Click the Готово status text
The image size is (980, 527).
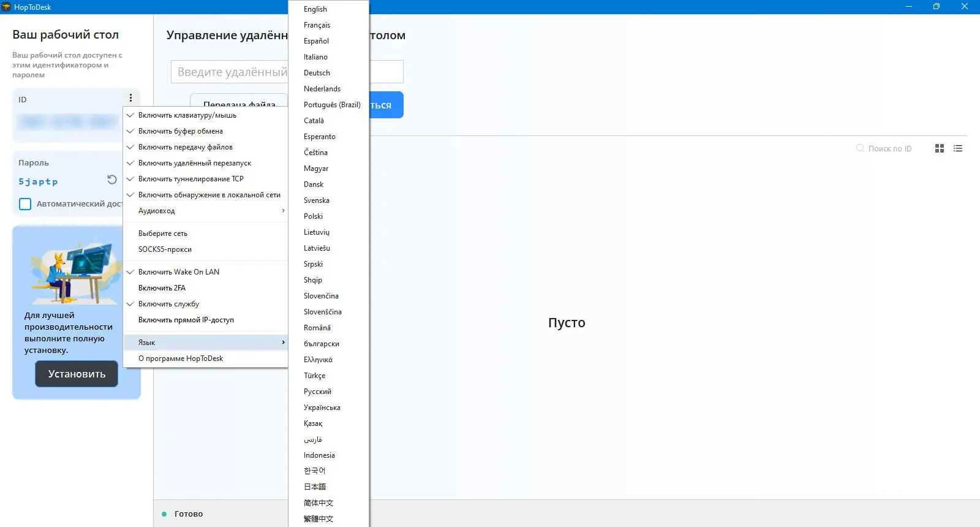pyautogui.click(x=189, y=514)
